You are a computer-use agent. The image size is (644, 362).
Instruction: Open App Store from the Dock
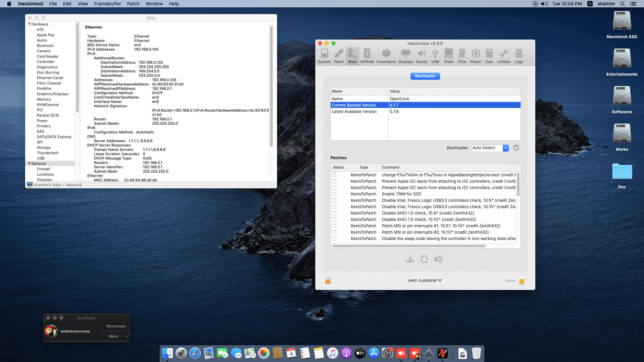click(x=374, y=353)
